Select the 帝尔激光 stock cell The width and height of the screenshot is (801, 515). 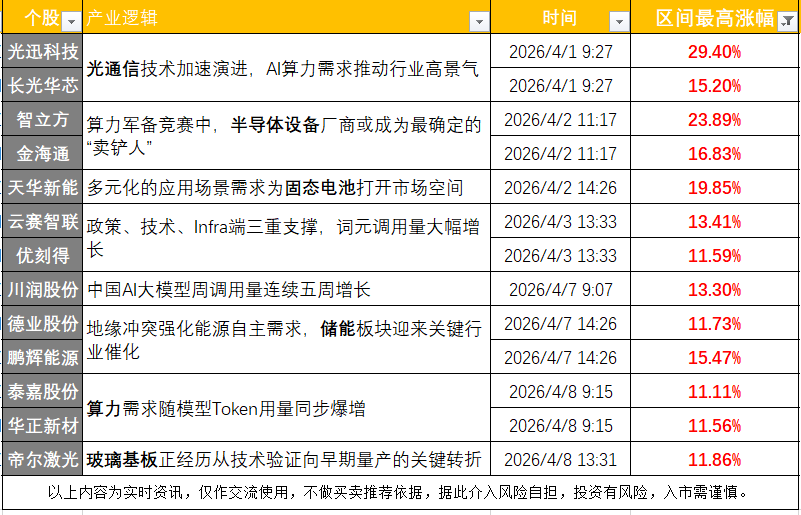42,460
